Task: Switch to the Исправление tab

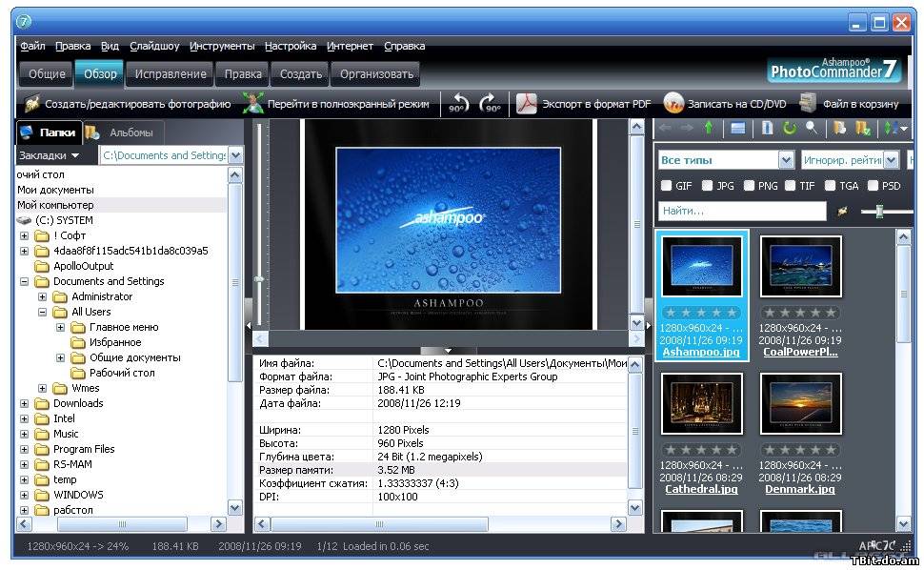Action: point(171,73)
